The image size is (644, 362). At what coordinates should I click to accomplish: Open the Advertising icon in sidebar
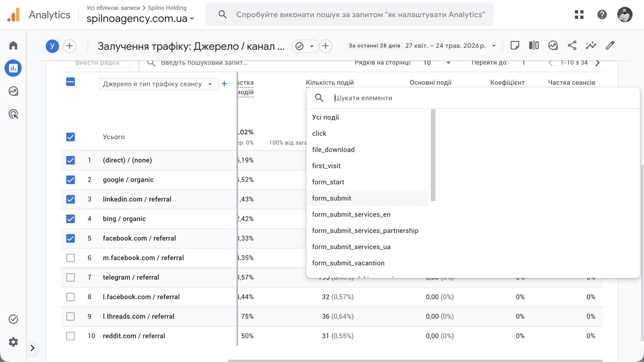coord(13,114)
